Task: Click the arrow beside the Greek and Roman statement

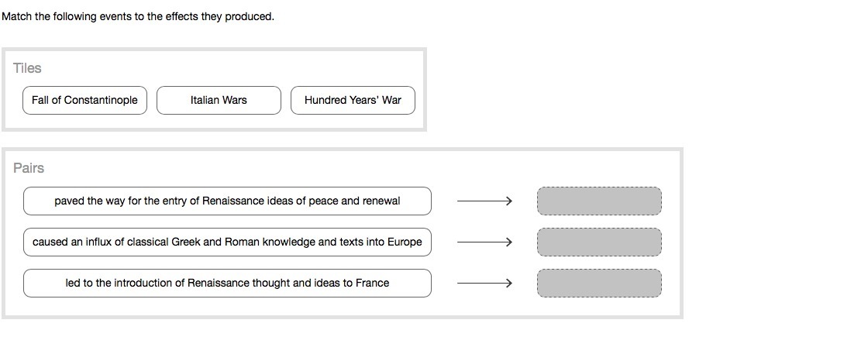Action: (x=484, y=242)
